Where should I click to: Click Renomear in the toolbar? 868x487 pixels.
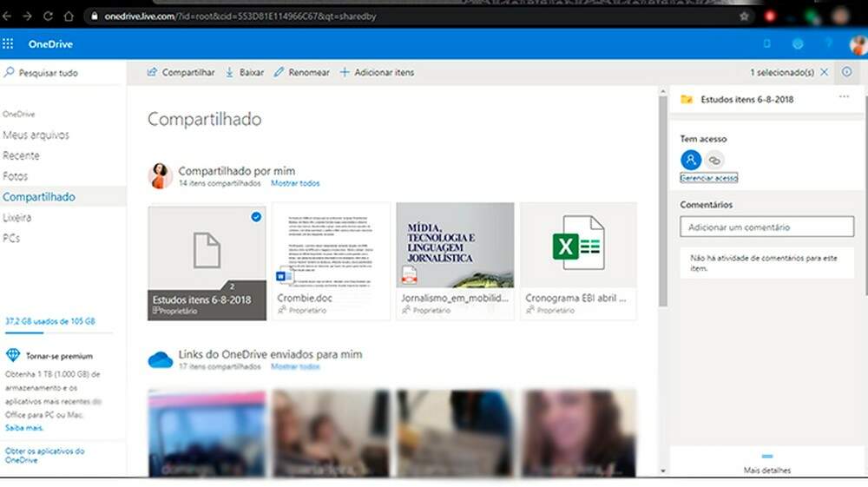click(x=302, y=73)
